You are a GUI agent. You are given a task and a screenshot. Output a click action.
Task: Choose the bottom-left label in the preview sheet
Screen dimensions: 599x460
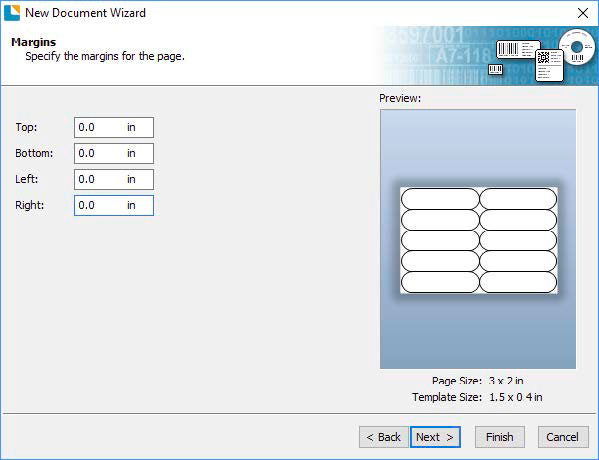click(440, 283)
